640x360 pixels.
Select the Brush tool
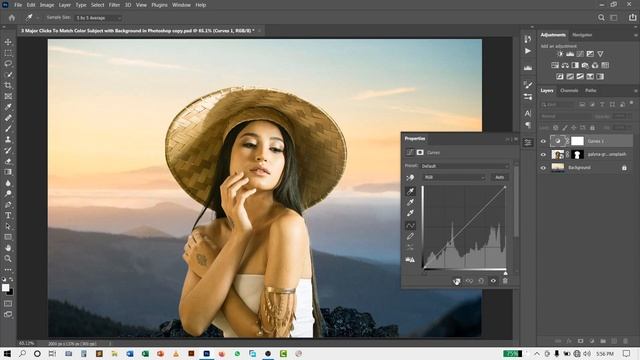coord(8,129)
